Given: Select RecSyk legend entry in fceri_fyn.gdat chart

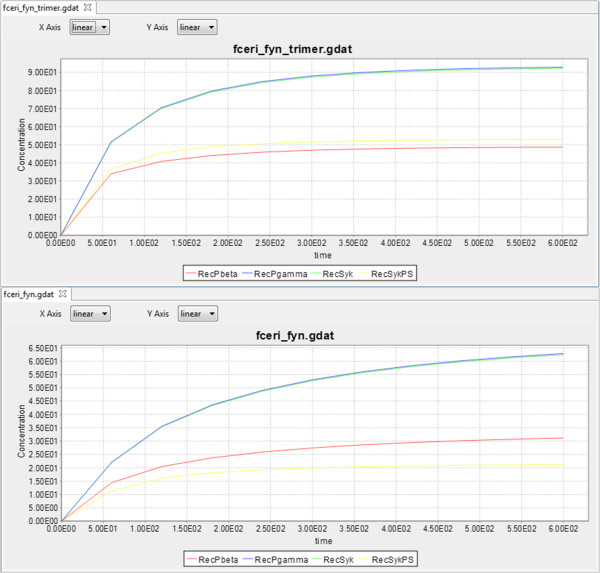Looking at the screenshot, I should (x=332, y=558).
